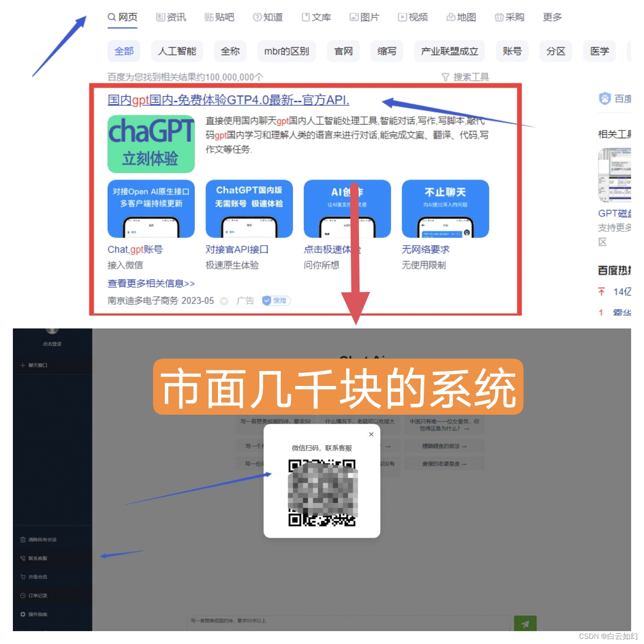
Task: Open 搜索工具 filter options
Action: coord(465,77)
